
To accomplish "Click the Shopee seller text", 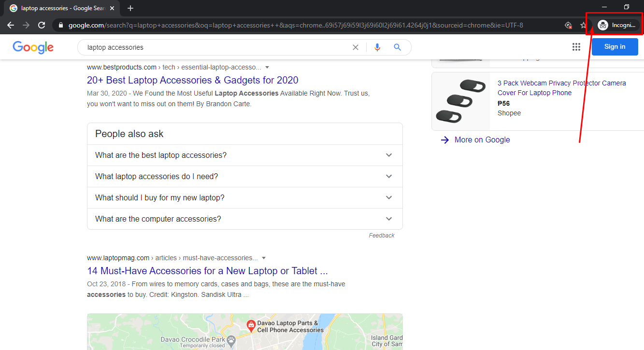I will click(509, 113).
